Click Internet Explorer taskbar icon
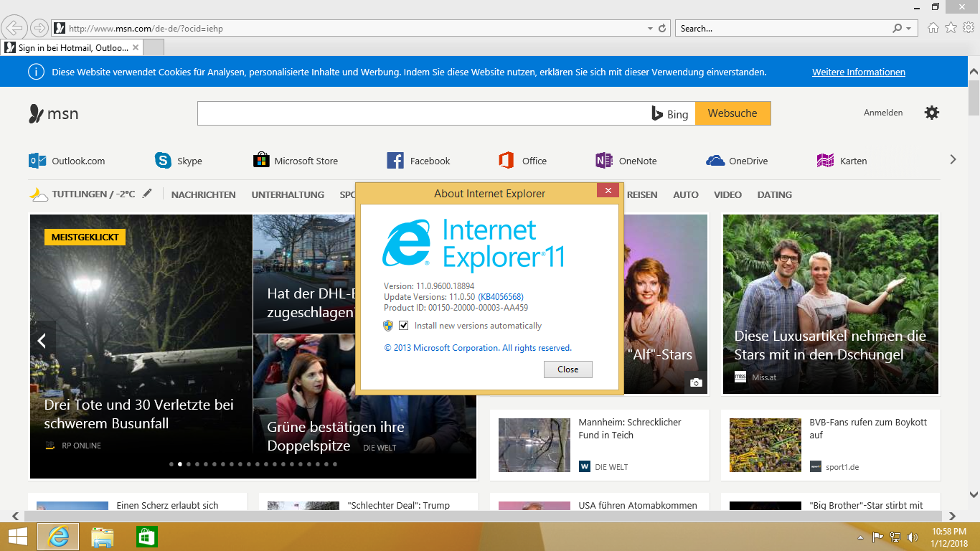The height and width of the screenshot is (551, 980). click(58, 537)
